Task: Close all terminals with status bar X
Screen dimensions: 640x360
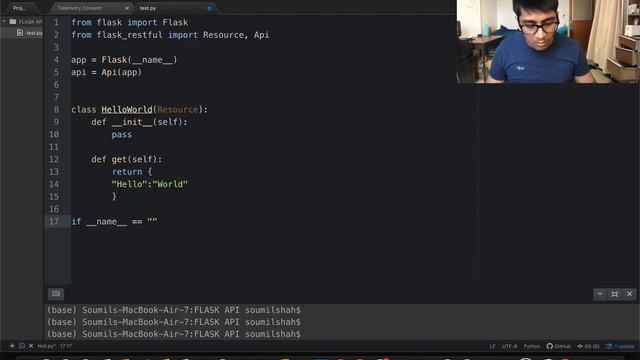Action: point(31,346)
